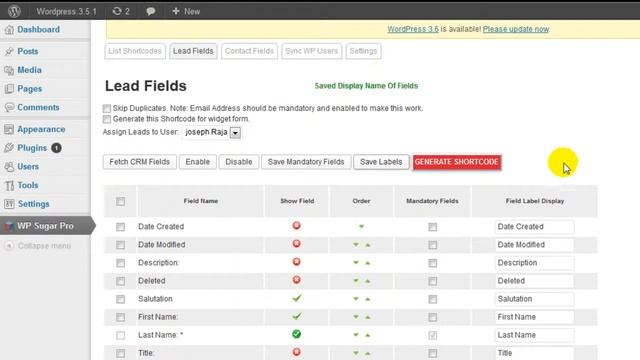Toggle Show Field checkmark for First Name
The width and height of the screenshot is (640, 360).
297,316
